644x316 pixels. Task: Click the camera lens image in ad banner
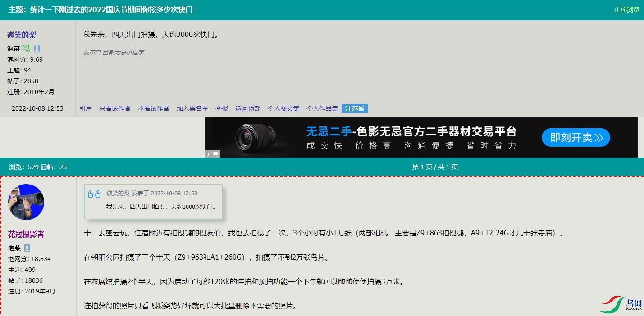(x=251, y=137)
